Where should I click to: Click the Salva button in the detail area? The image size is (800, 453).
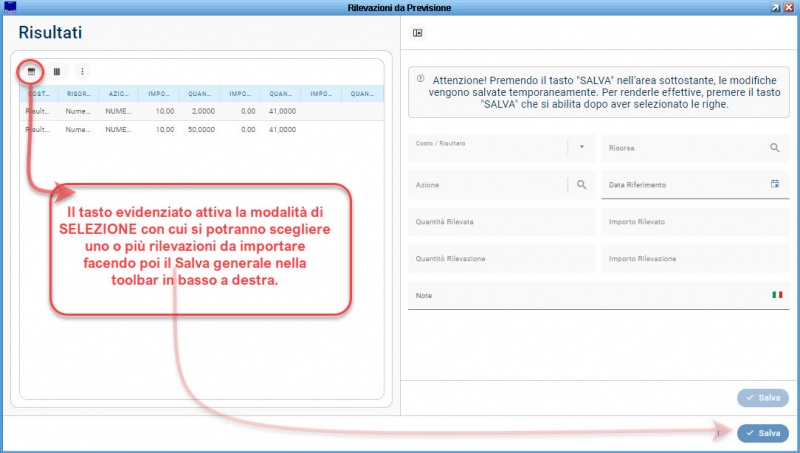[763, 397]
